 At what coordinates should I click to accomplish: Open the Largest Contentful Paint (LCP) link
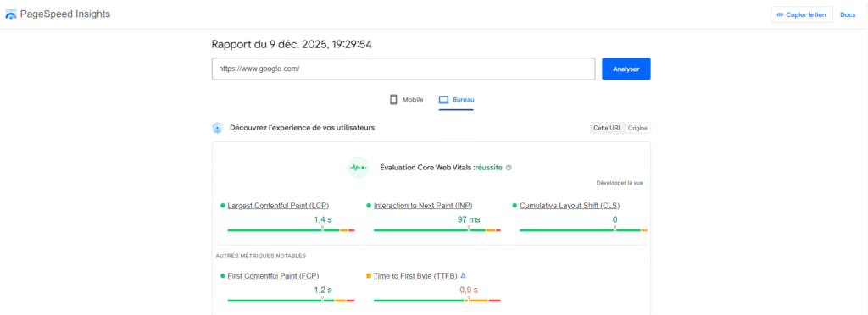278,206
